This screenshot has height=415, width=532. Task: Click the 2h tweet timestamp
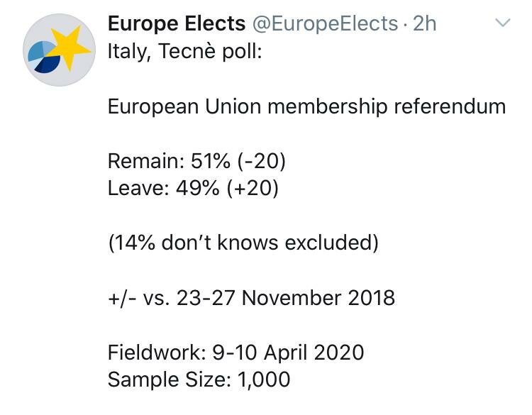[x=425, y=23]
